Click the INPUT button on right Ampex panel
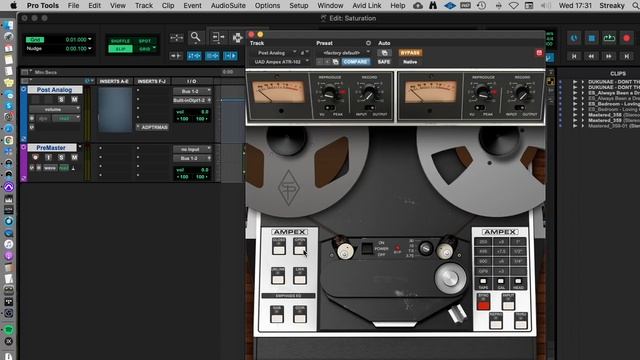This screenshot has width=640, height=360. tap(508, 302)
